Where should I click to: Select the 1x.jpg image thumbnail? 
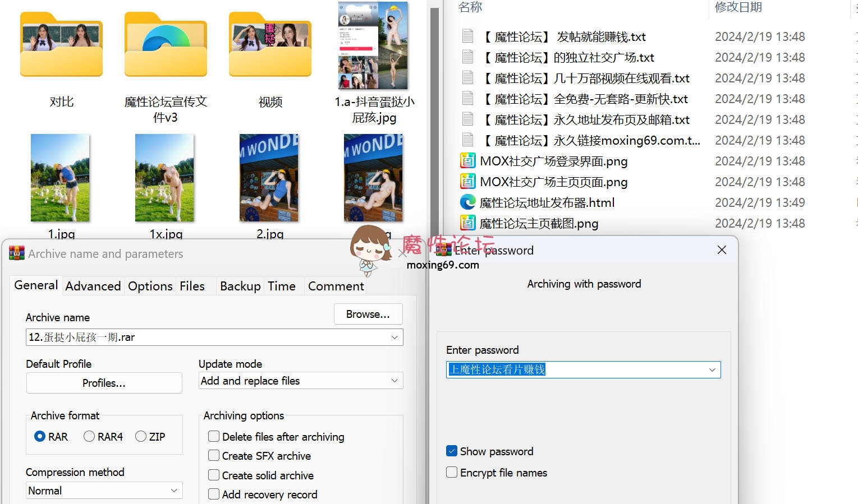164,178
